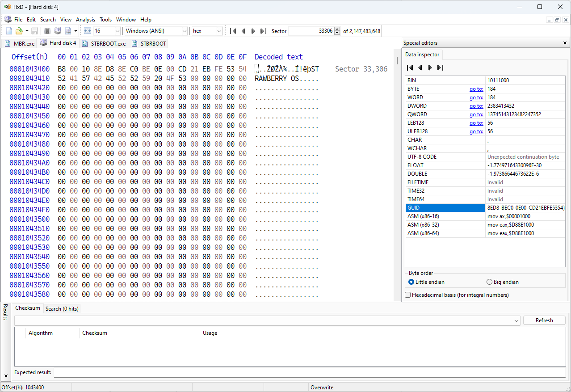Go to the next sector in the toolbar
The image size is (571, 392).
click(x=253, y=31)
